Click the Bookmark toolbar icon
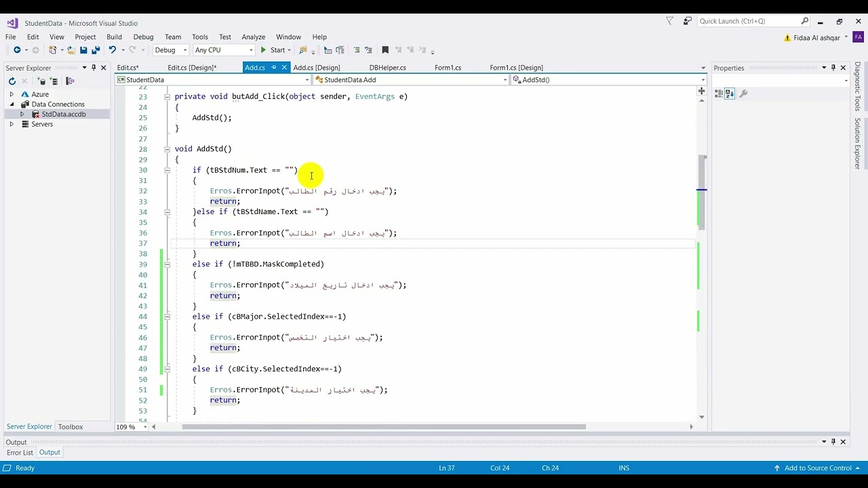Viewport: 868px width, 488px height. (385, 50)
